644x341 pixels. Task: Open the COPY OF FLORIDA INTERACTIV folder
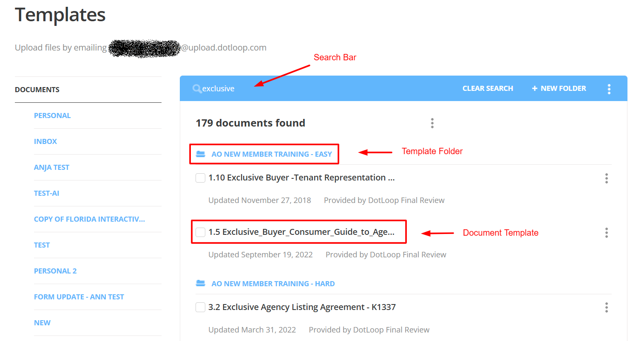click(89, 219)
